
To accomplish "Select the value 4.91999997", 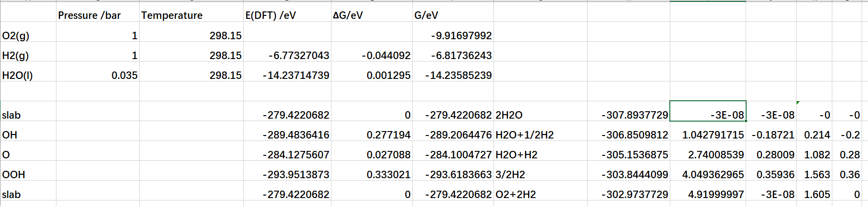I will 707,194.
